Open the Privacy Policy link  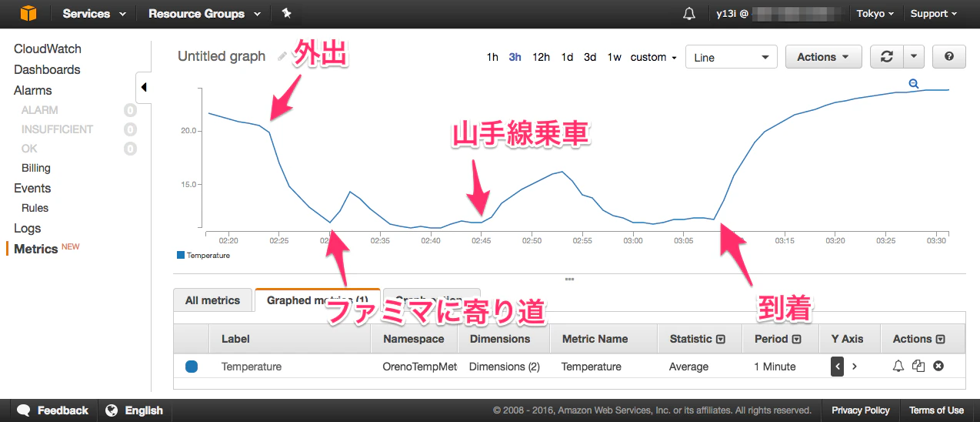pyautogui.click(x=860, y=410)
